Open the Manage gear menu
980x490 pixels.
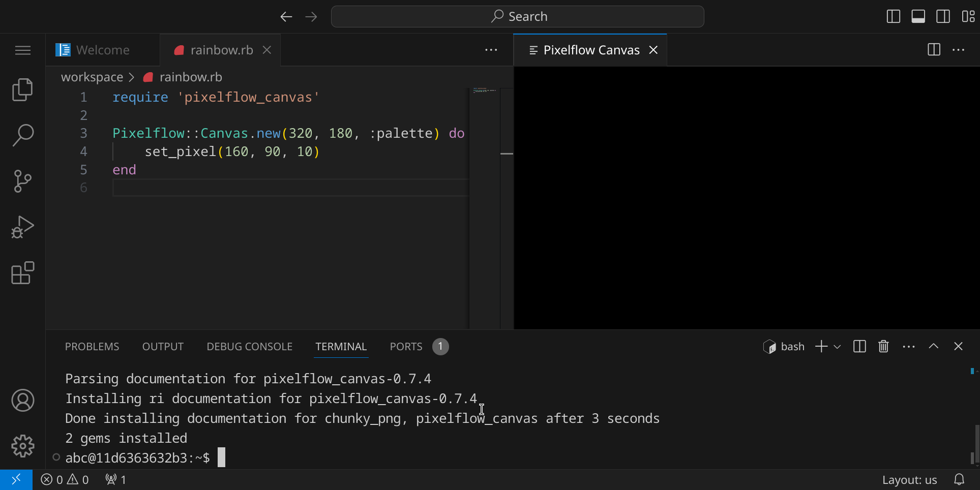[22, 446]
